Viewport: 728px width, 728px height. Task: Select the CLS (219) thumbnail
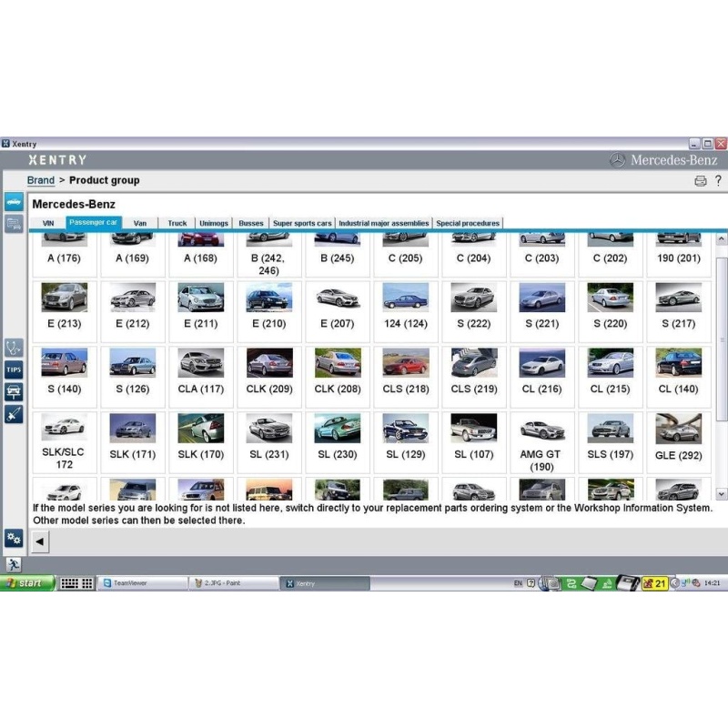coord(474,362)
